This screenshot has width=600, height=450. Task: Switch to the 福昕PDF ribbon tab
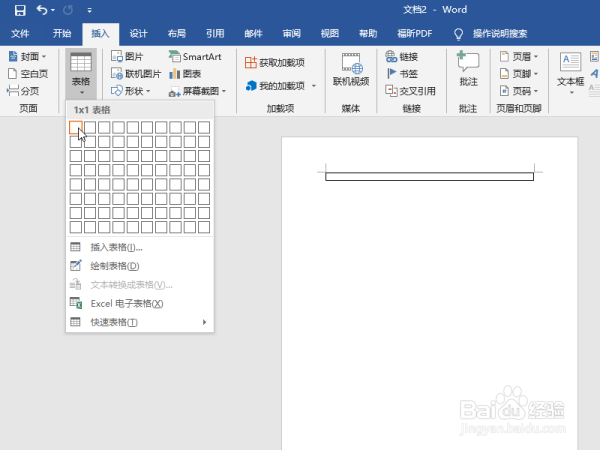coord(415,34)
